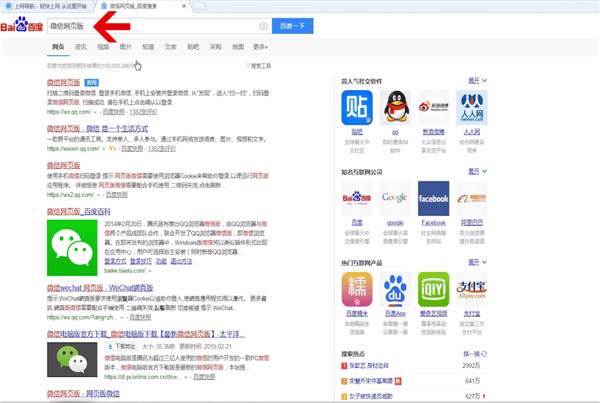Click the Alibaba logo thumbnail
Screen dimensions: 600x403
click(x=472, y=198)
